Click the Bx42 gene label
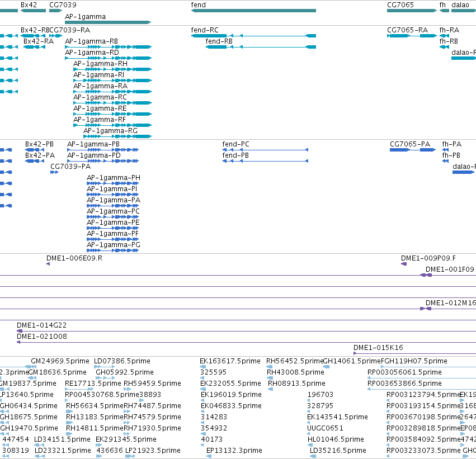Screen dimensions: 476x459 point(29,5)
